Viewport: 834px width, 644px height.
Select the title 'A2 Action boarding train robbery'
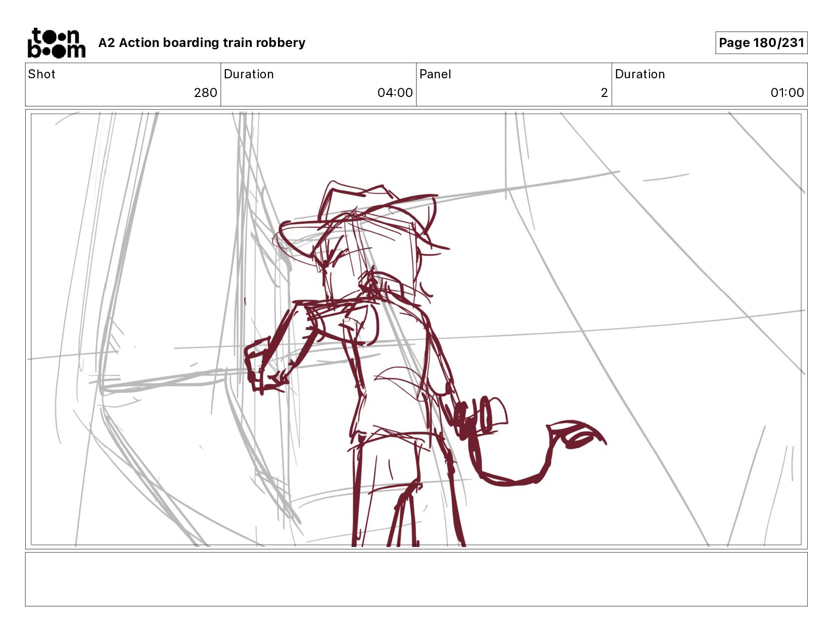pyautogui.click(x=202, y=43)
